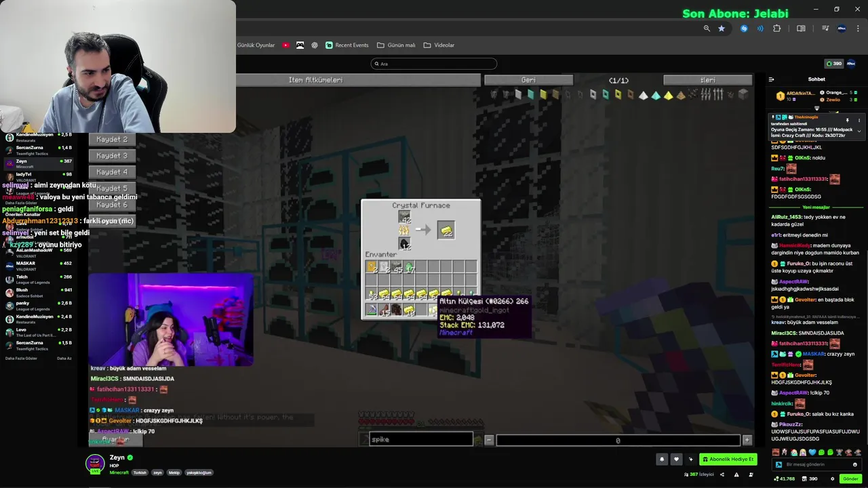Click the Ara search field
Screen dimensions: 868x488
pos(434,64)
